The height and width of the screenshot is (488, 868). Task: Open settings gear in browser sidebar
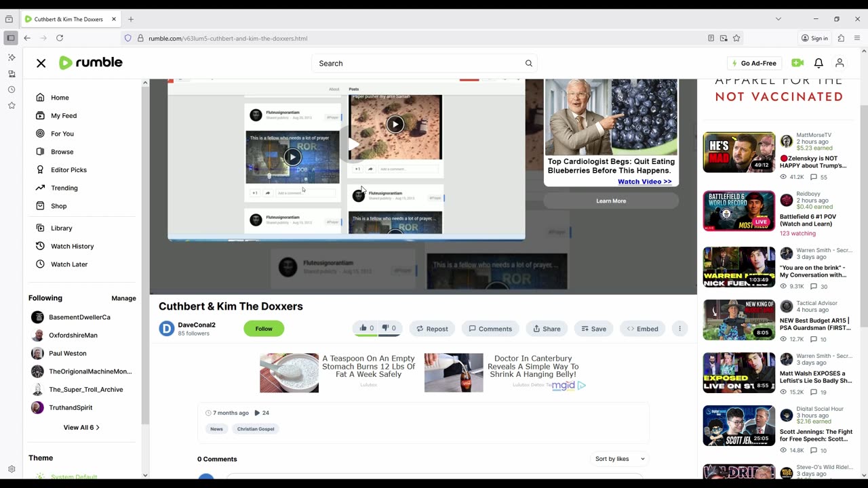[x=12, y=469]
